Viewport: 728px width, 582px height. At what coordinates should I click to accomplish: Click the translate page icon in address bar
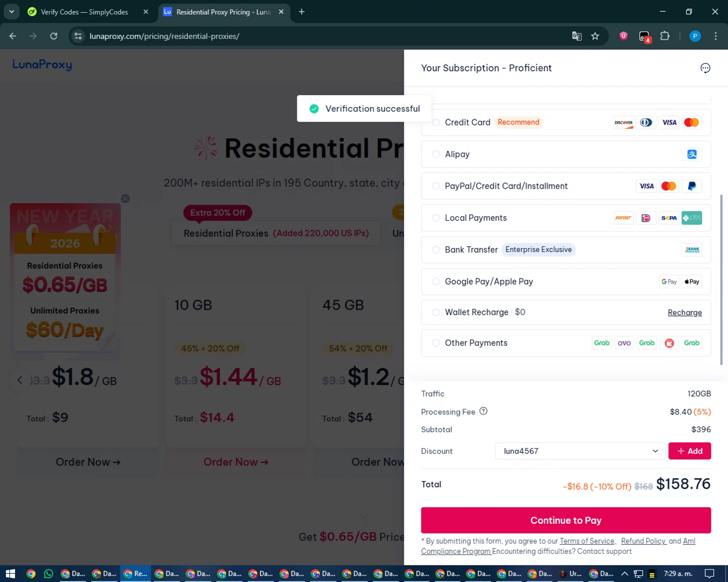pyautogui.click(x=577, y=36)
